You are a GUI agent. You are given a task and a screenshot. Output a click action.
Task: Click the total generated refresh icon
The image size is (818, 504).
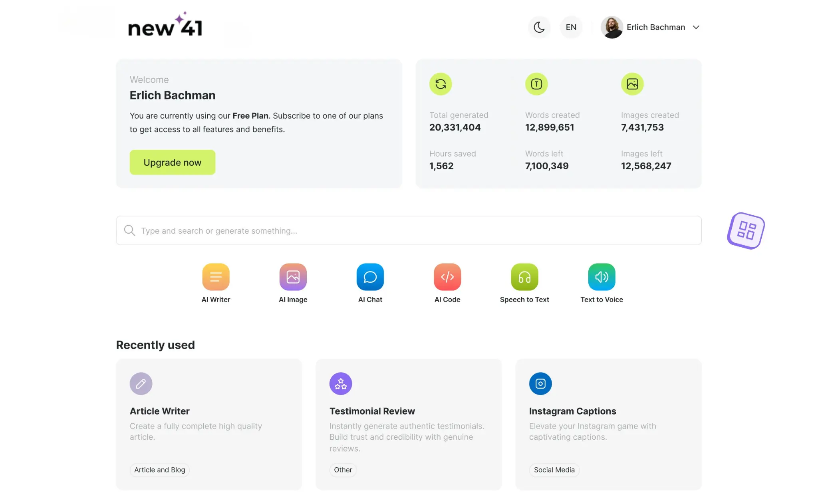point(440,83)
